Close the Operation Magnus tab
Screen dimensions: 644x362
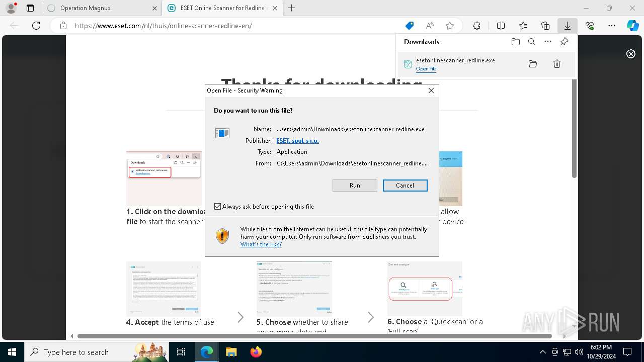point(154,8)
